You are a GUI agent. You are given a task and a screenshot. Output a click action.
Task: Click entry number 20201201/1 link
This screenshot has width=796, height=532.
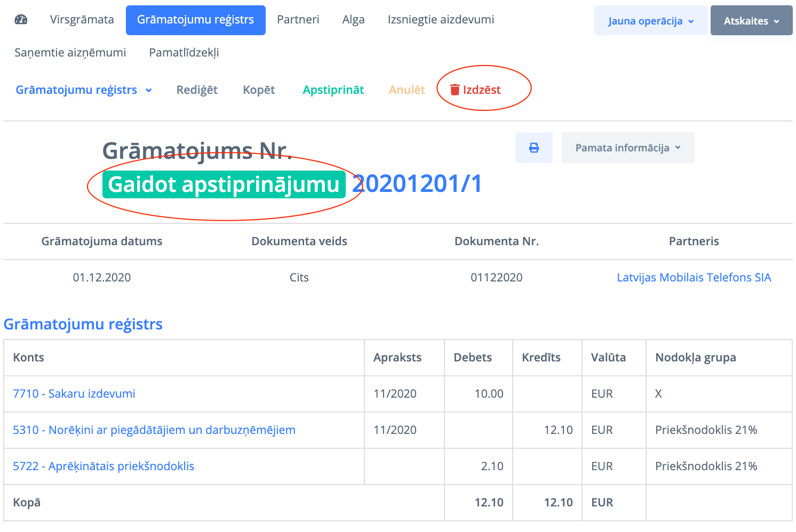(x=417, y=184)
